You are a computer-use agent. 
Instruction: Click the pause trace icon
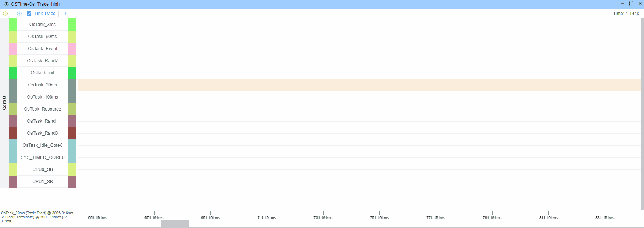[5, 14]
